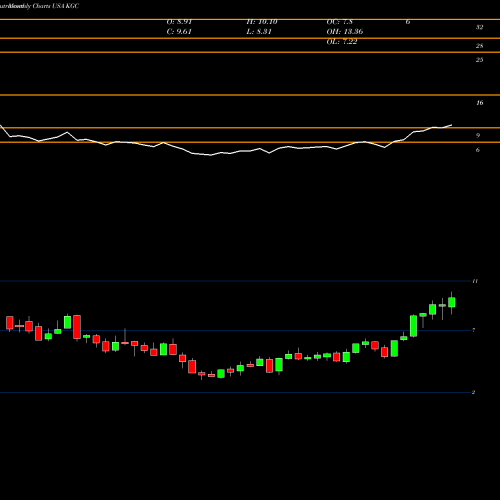Click the end point of the white trend line
This screenshot has width=500, height=500.
point(452,125)
